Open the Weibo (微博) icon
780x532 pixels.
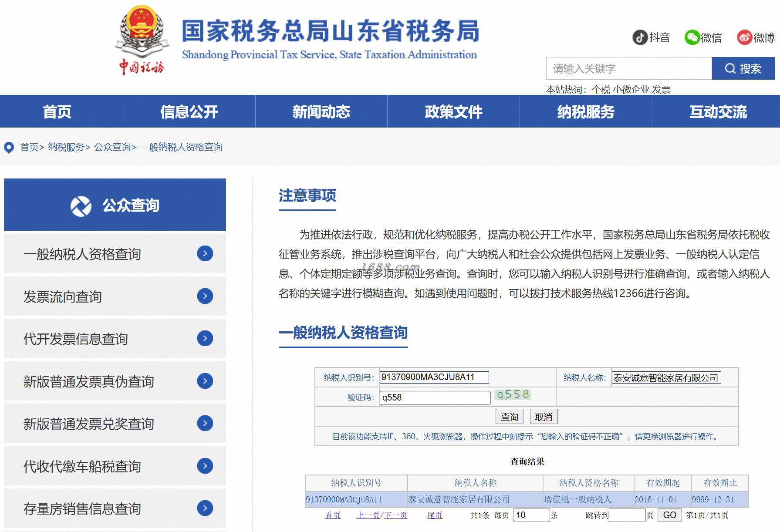(x=744, y=37)
